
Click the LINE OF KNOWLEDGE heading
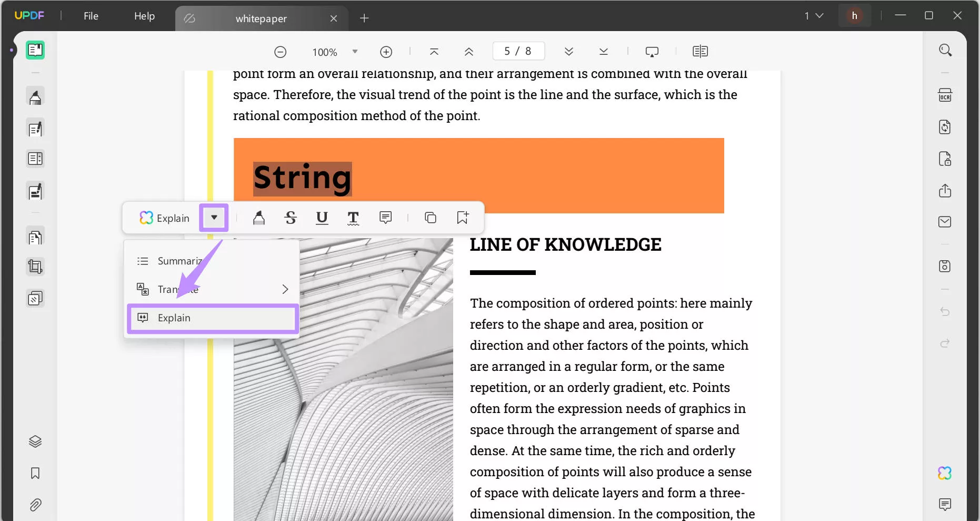click(565, 244)
